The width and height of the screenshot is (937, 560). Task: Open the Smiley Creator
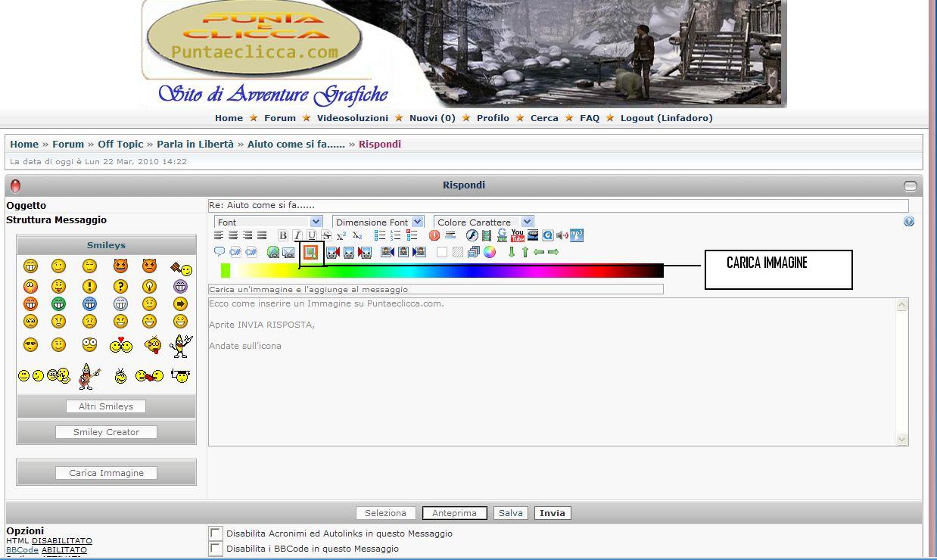point(106,432)
